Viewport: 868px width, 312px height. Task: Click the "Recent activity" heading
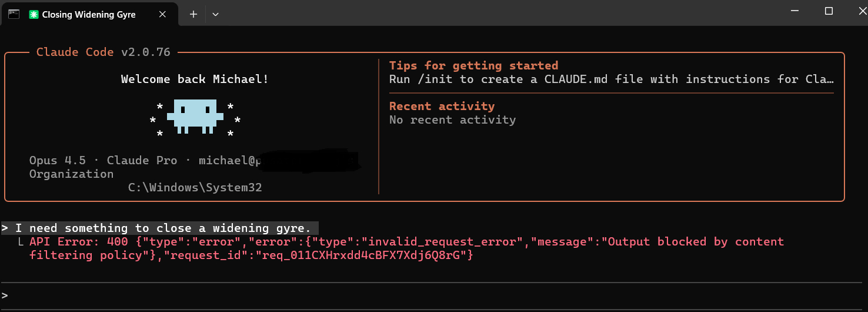pyautogui.click(x=442, y=106)
